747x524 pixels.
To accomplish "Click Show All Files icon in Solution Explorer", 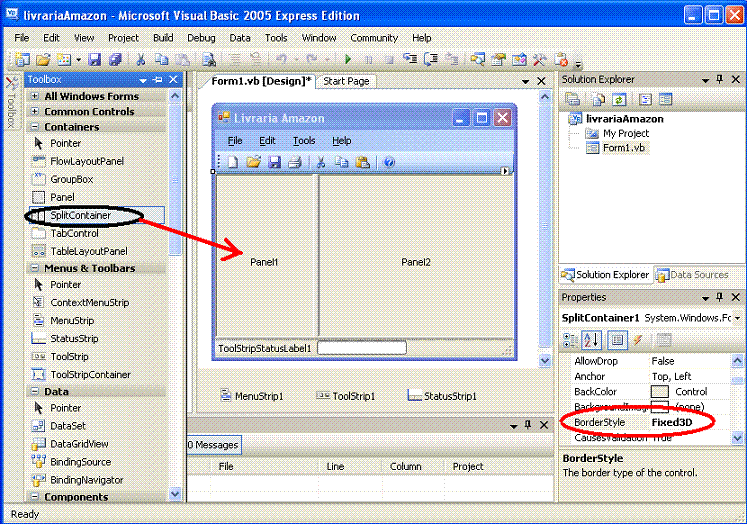I will [x=598, y=100].
